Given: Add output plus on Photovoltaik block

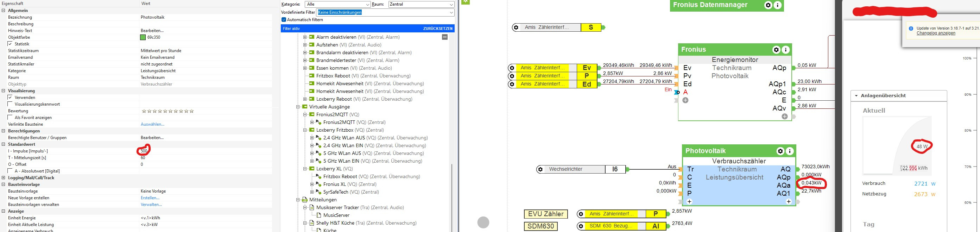Looking at the screenshot, I should (789, 202).
